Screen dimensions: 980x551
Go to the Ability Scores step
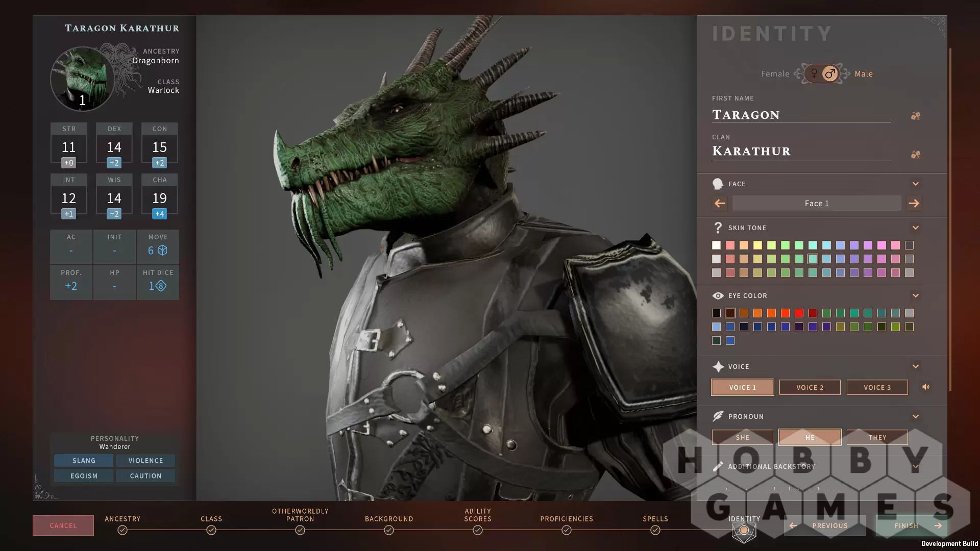point(478,515)
